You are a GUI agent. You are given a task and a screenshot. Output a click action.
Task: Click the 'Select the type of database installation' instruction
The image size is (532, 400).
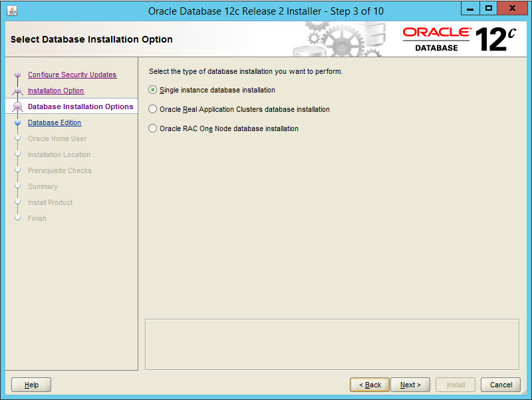[x=245, y=71]
